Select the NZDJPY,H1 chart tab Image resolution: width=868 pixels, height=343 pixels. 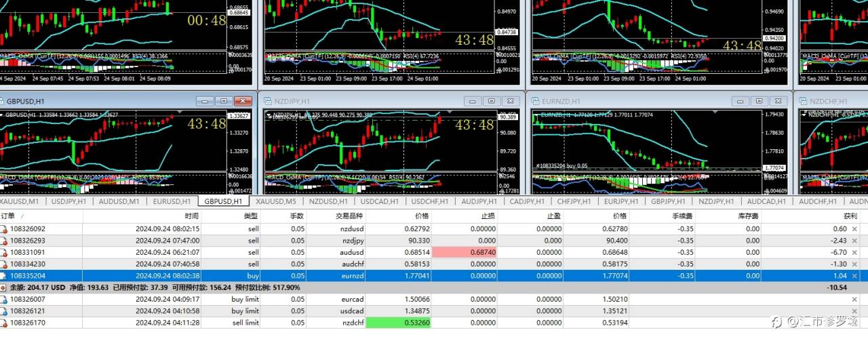coord(715,201)
